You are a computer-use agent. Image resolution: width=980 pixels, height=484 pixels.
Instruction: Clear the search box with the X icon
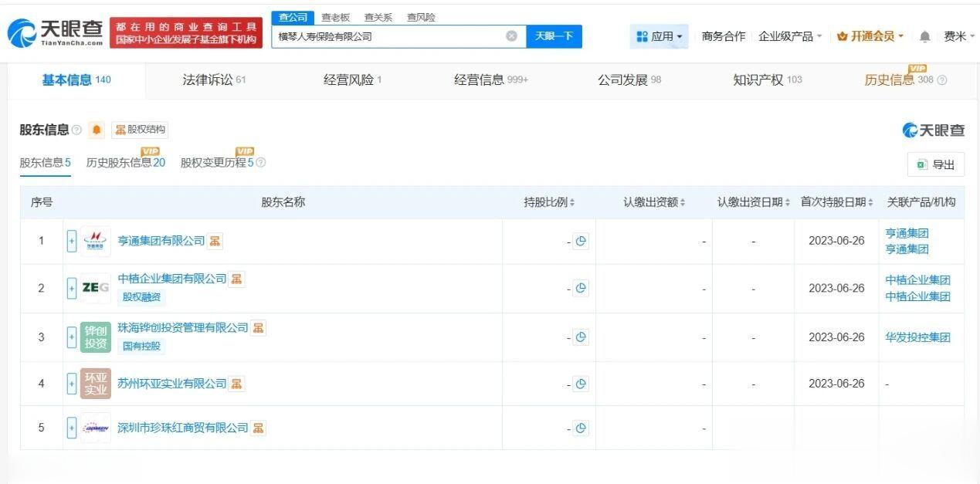click(511, 36)
